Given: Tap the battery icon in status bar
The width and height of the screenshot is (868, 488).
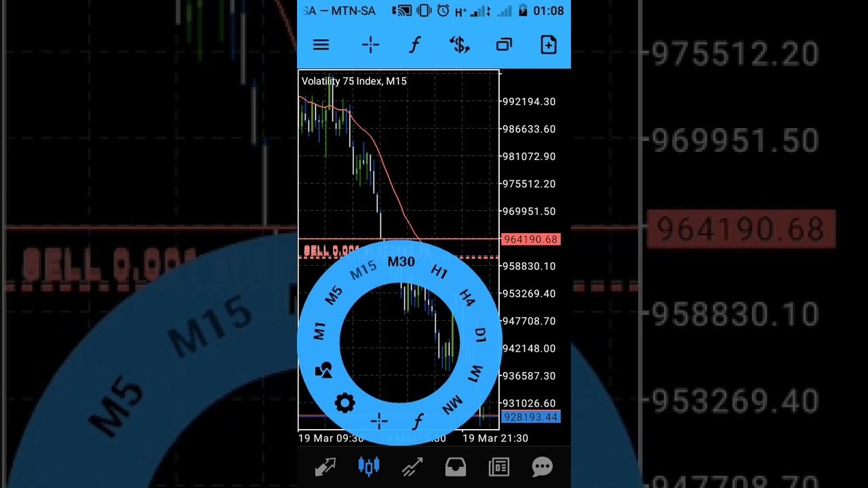Looking at the screenshot, I should point(523,11).
